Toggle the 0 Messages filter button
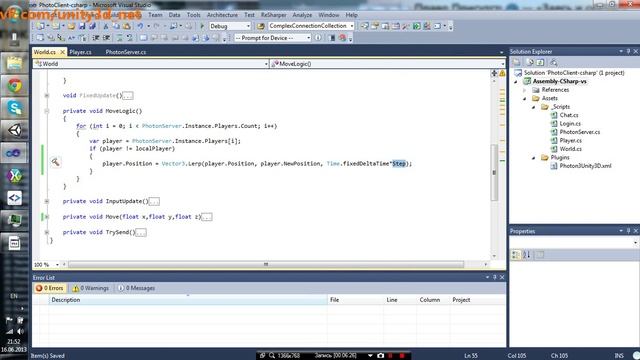Screen dimensions: 640x360 (x=136, y=288)
